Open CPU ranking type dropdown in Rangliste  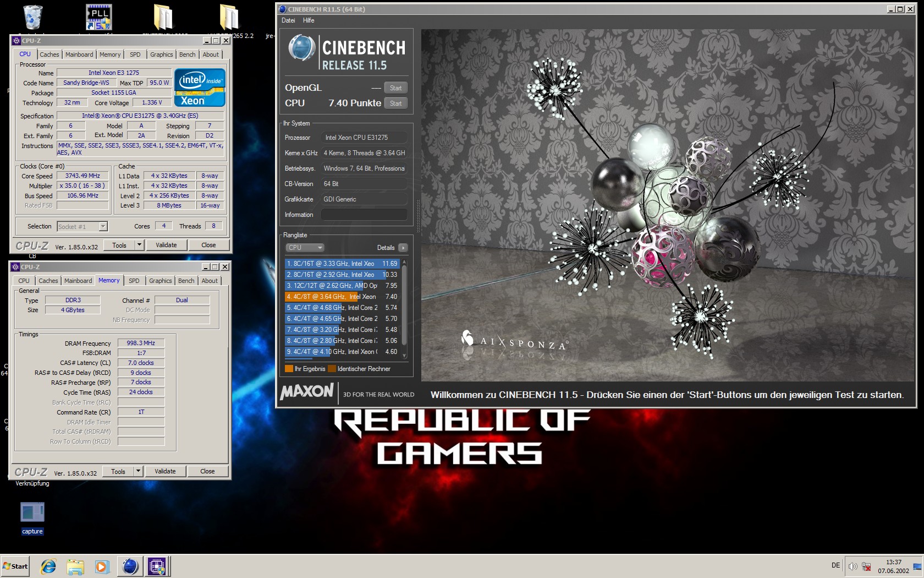[x=305, y=248]
